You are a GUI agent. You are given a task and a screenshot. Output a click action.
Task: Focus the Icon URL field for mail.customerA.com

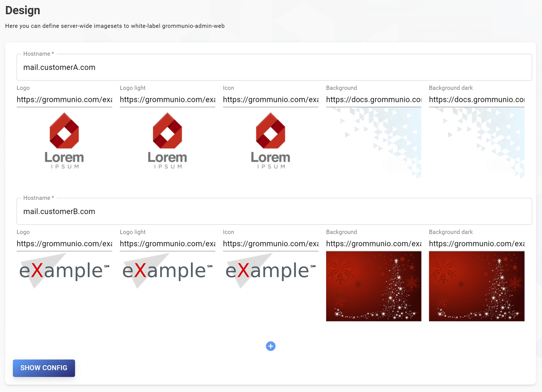271,100
